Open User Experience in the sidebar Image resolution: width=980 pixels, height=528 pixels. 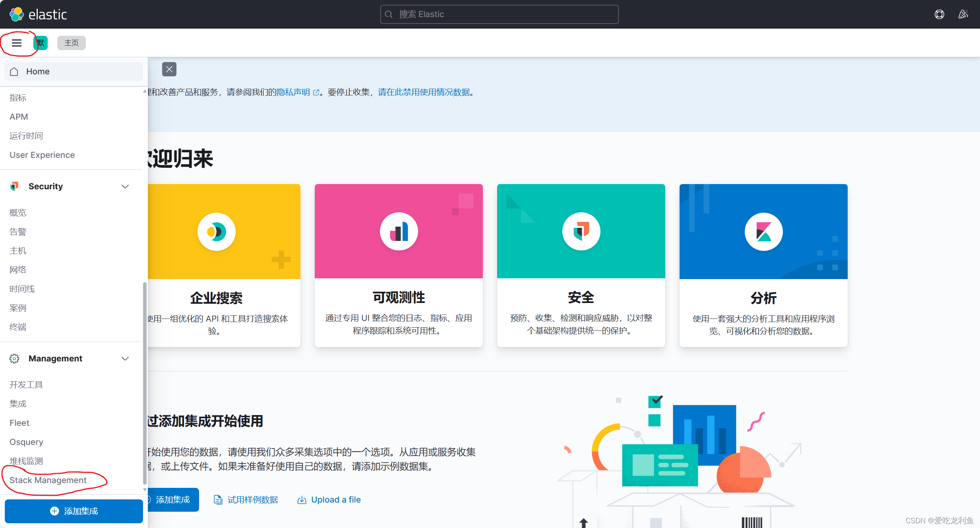click(42, 155)
